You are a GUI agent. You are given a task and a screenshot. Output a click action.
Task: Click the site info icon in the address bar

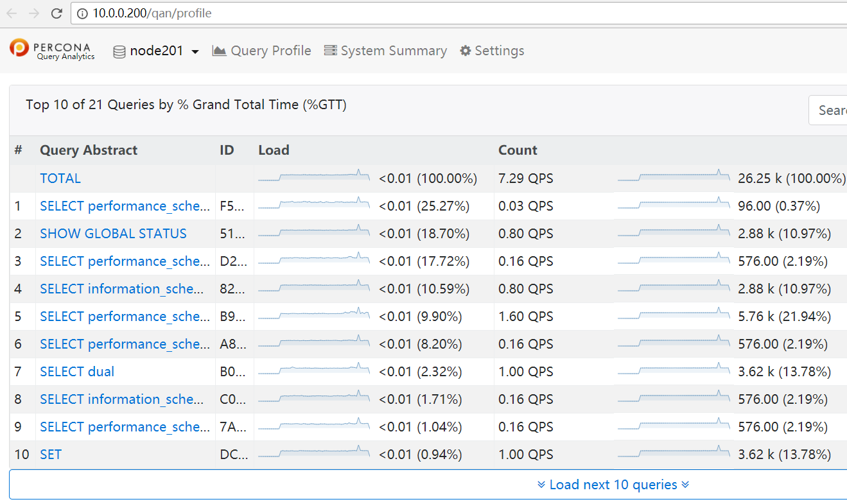[x=82, y=13]
